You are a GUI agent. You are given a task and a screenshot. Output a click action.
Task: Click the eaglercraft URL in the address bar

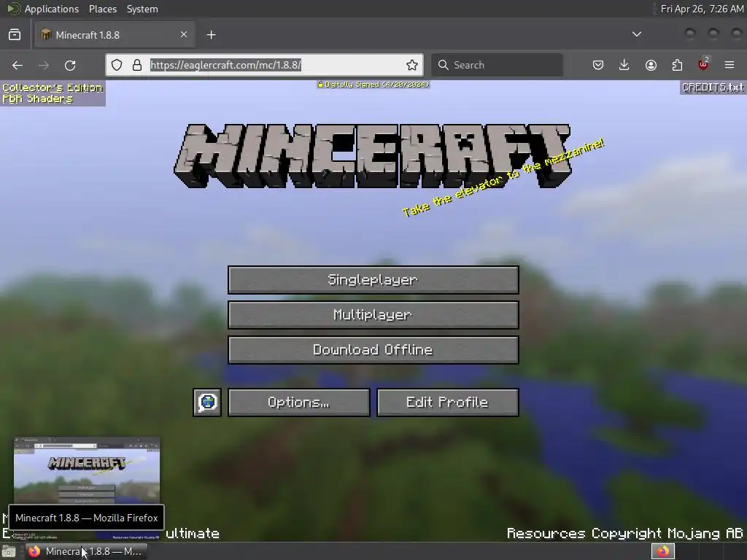[x=225, y=65]
